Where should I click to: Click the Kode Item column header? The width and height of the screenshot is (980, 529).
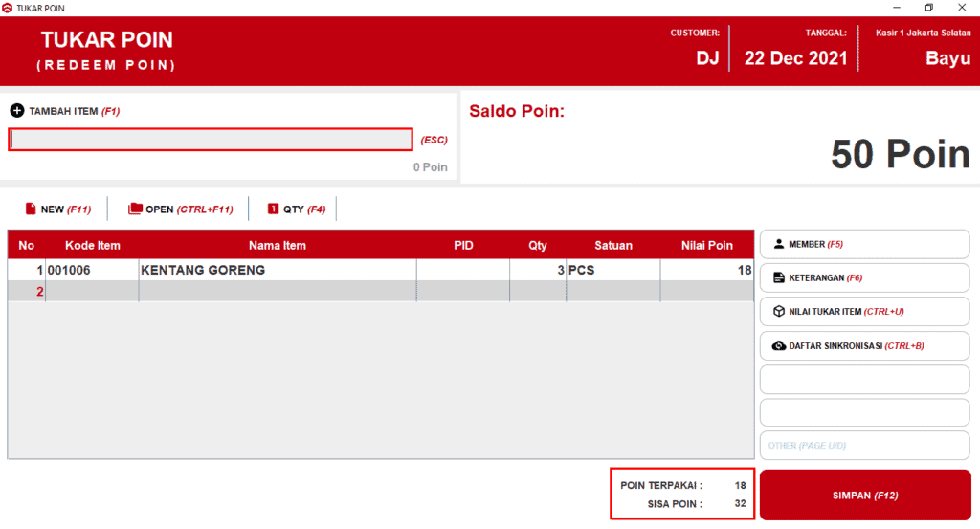92,246
